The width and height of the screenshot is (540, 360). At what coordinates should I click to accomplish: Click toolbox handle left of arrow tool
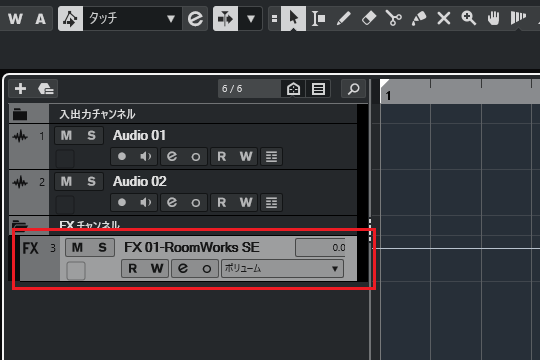tap(274, 18)
